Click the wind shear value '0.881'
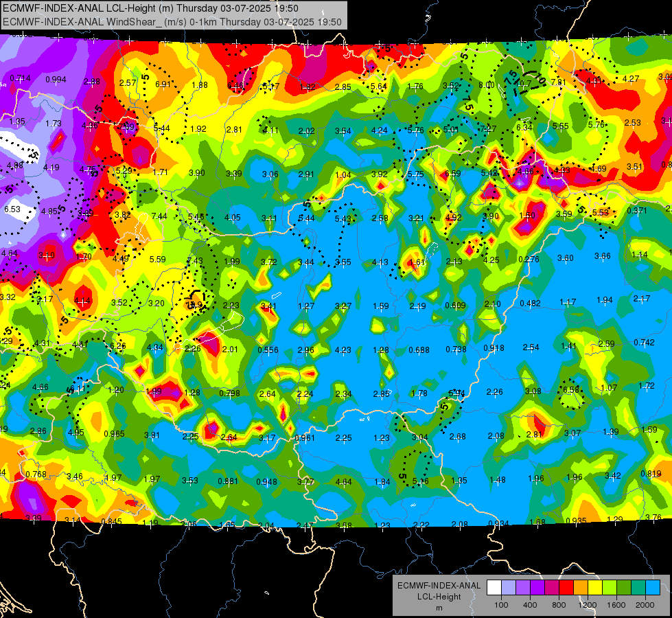The width and height of the screenshot is (672, 618). click(228, 481)
